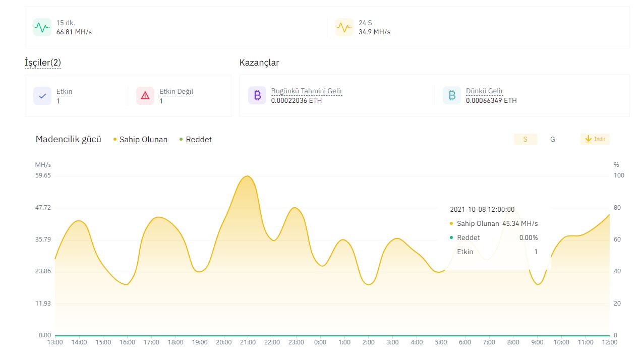
Task: Click the red Etkin Değil warning icon
Action: click(x=145, y=96)
